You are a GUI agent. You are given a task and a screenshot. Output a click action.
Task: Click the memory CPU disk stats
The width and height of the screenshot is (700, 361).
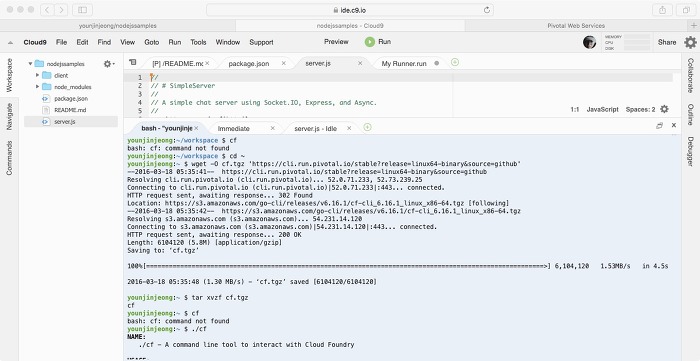coord(627,42)
